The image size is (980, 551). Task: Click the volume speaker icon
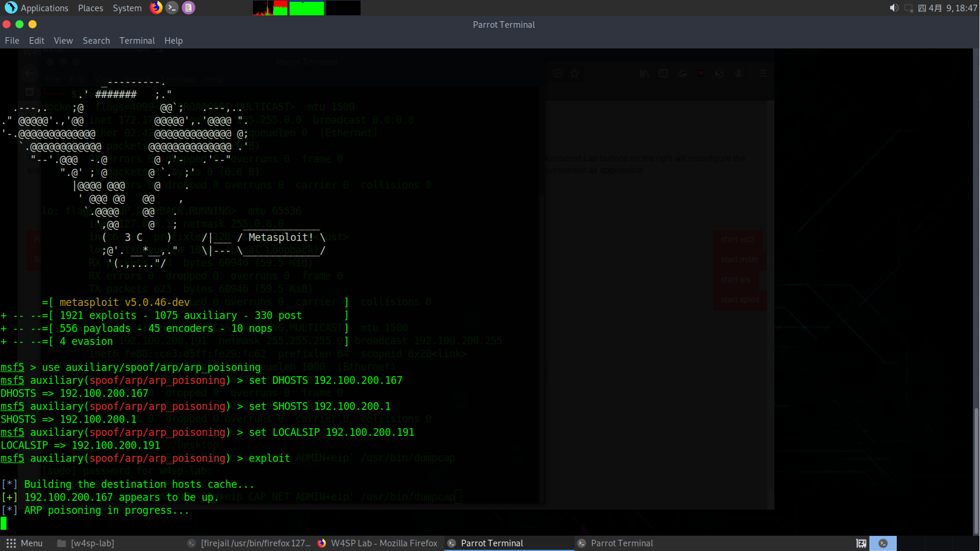[x=894, y=8]
